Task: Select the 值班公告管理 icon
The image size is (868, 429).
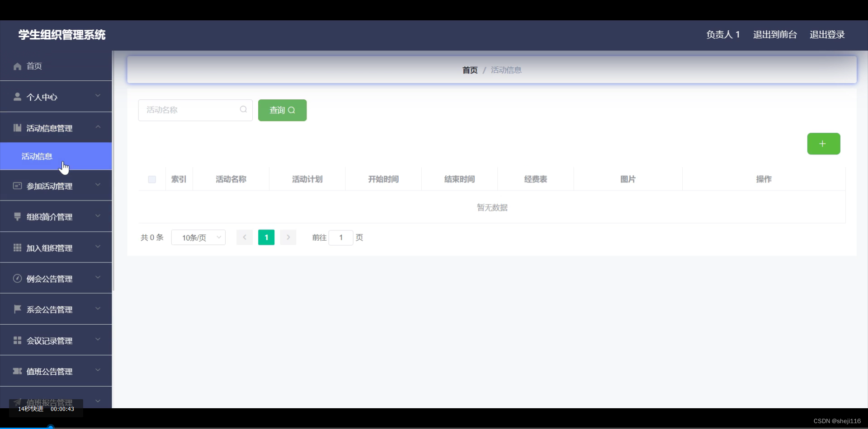Action: [x=17, y=371]
